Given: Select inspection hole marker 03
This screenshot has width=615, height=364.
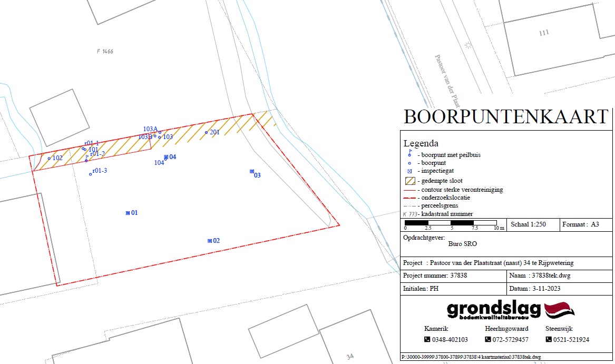Looking at the screenshot, I should (251, 172).
